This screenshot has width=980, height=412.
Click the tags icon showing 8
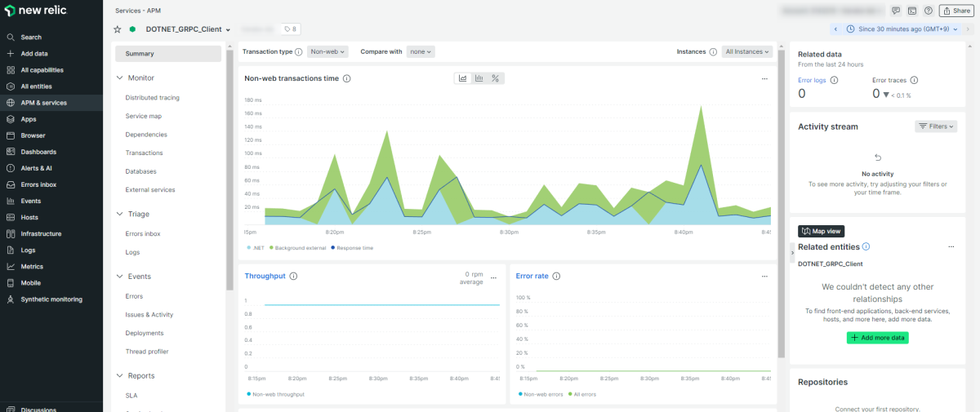(x=290, y=29)
